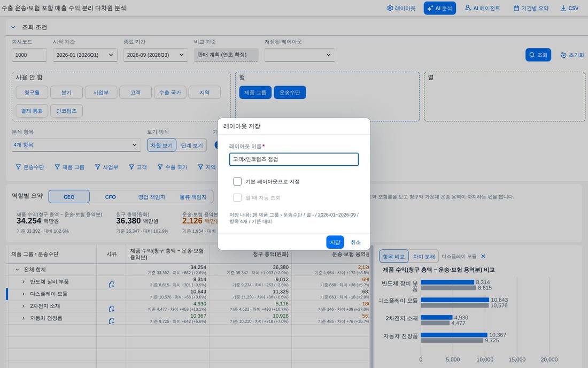Select the 영업 책임자 tab
This screenshot has width=588, height=368.
[151, 196]
